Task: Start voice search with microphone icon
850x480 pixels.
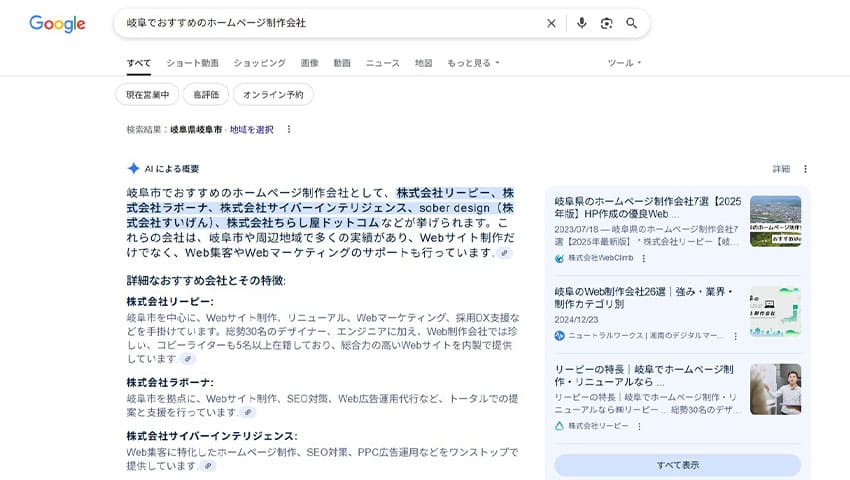Action: tap(582, 23)
